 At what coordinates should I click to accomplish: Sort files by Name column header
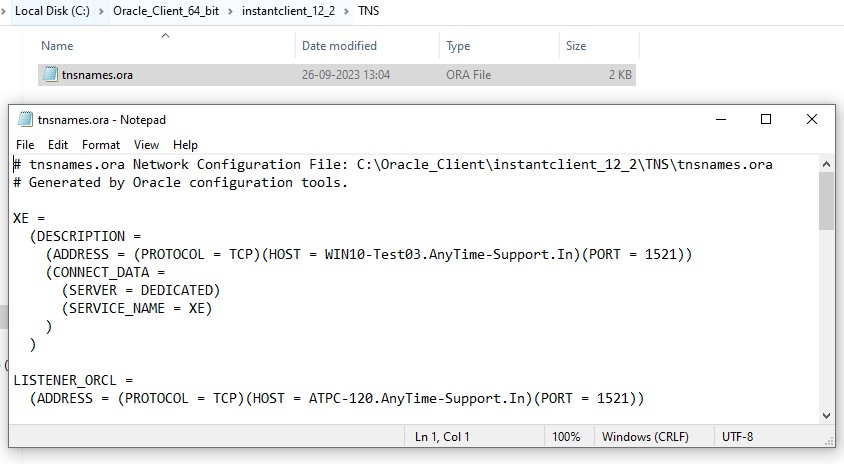58,46
